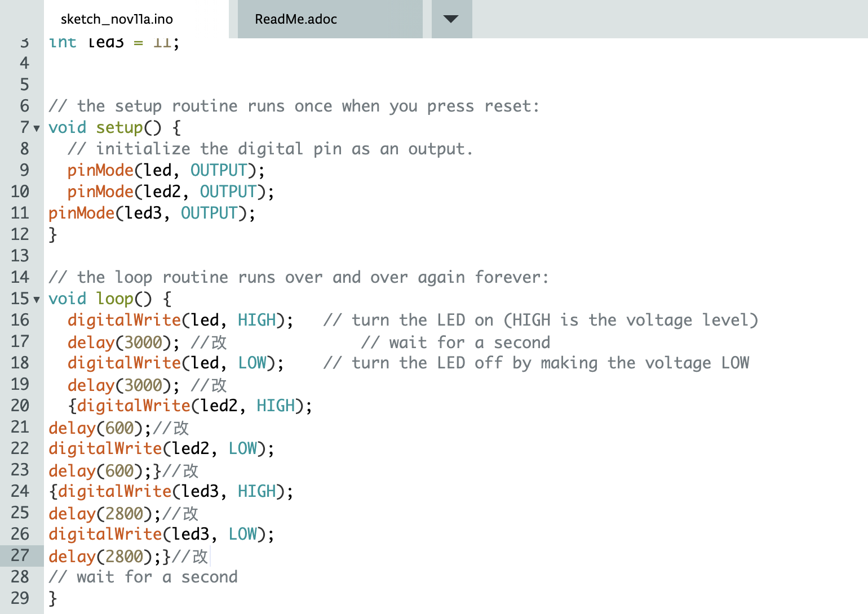Switch to the ReadMe.adoc tab
868x614 pixels.
point(296,19)
